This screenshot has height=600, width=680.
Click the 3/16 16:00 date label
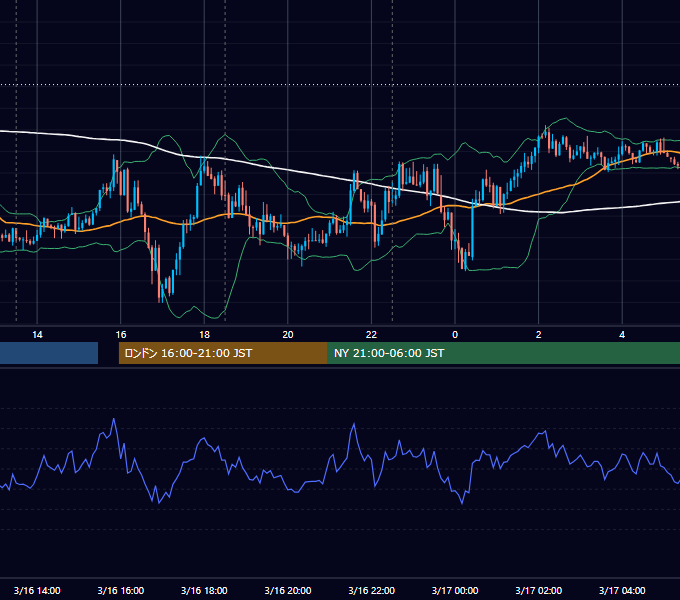121,590
